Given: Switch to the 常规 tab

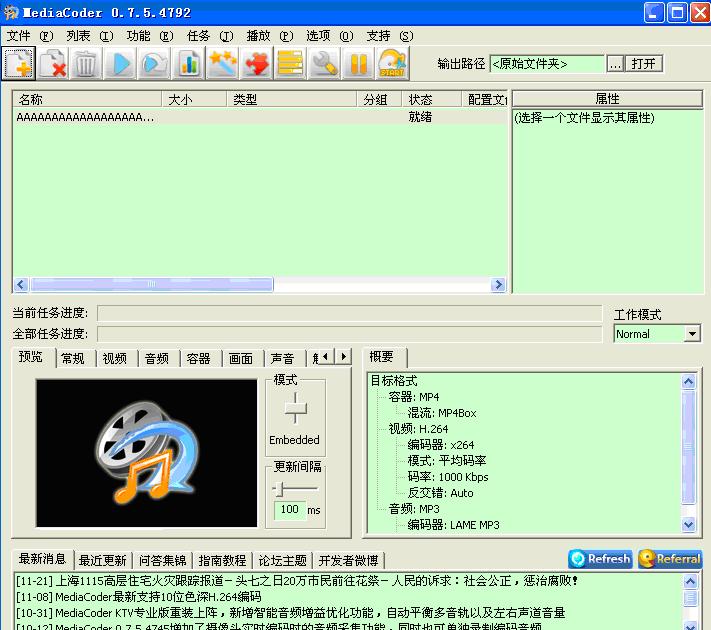Looking at the screenshot, I should click(x=73, y=359).
